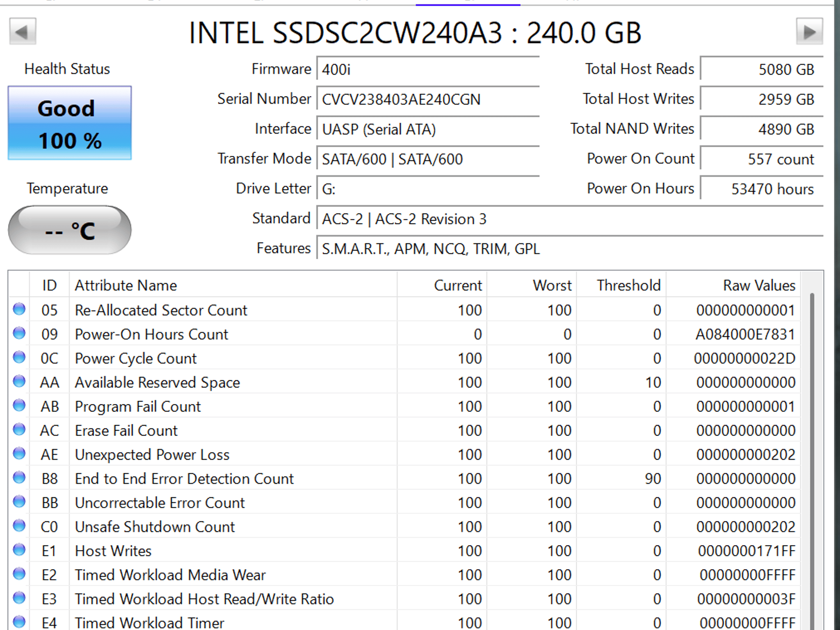Viewport: 840px width, 630px height.
Task: Click status dot for Power Cycle Count
Action: click(19, 357)
